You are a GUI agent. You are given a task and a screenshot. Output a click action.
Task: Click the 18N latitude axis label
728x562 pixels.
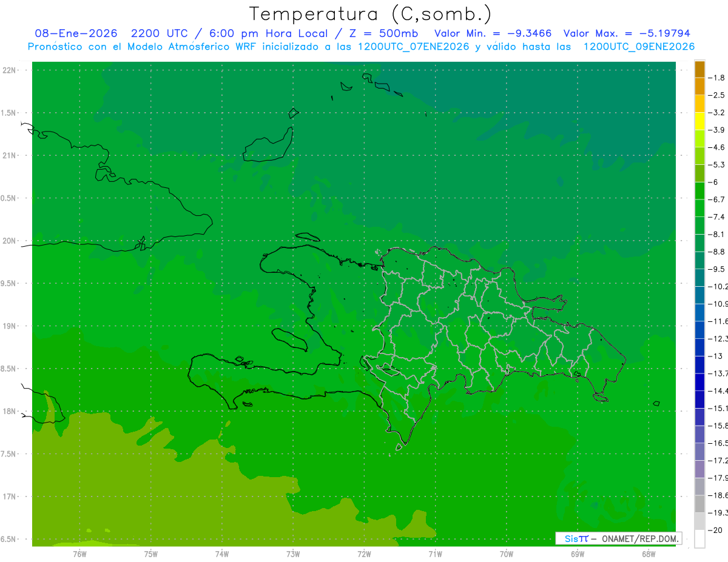9,412
